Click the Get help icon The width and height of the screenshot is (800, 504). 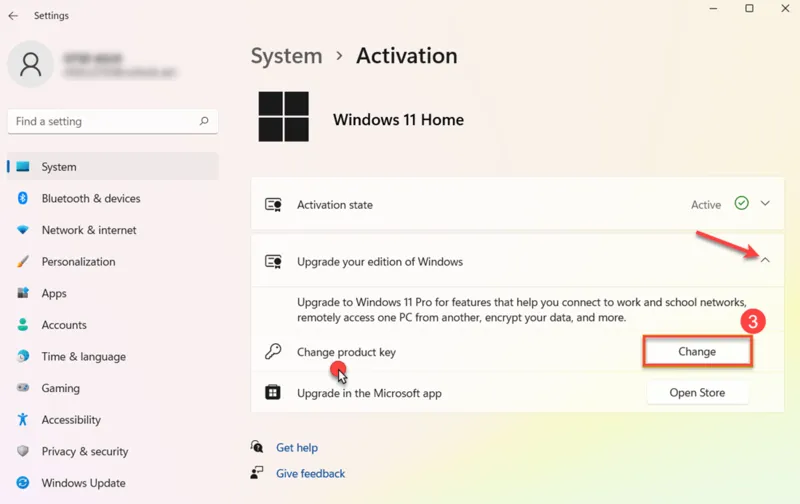pyautogui.click(x=257, y=447)
